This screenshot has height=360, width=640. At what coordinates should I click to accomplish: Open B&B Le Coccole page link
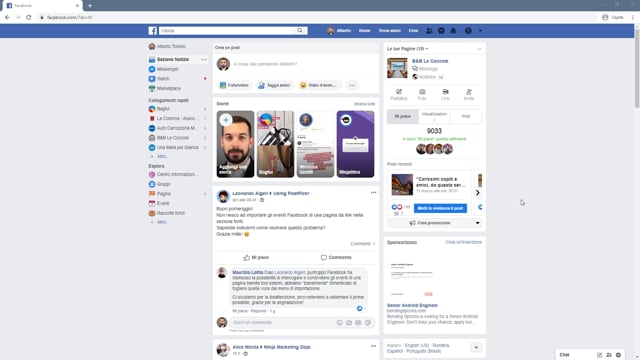[430, 61]
